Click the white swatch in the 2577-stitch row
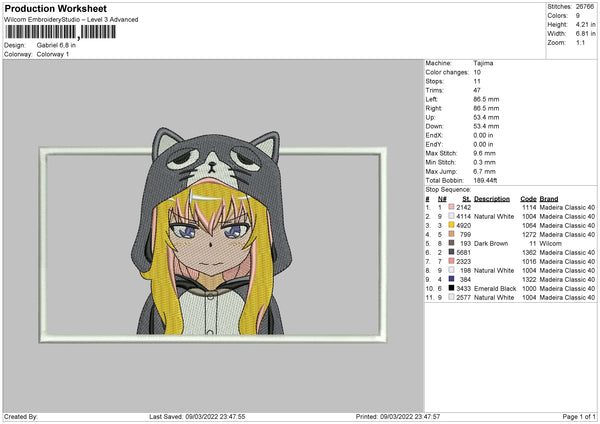This screenshot has width=600, height=424. click(x=451, y=297)
